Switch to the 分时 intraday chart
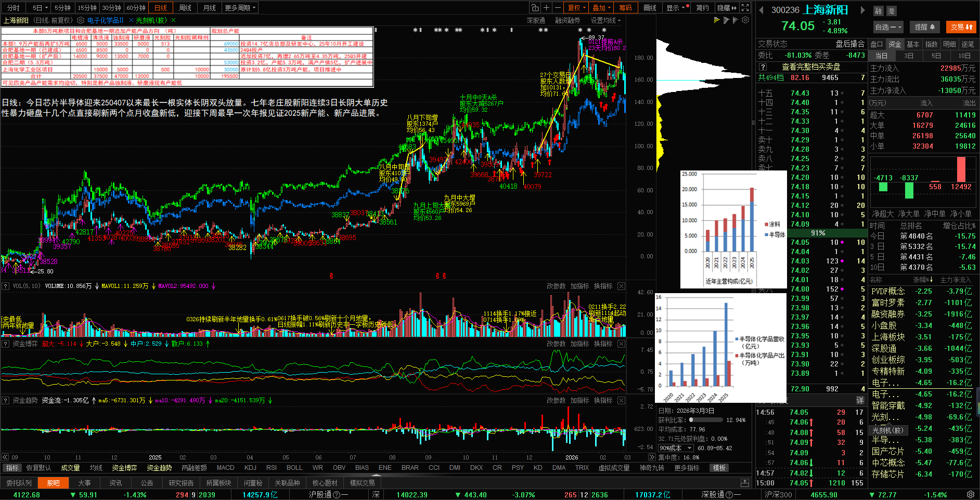 pyautogui.click(x=14, y=8)
